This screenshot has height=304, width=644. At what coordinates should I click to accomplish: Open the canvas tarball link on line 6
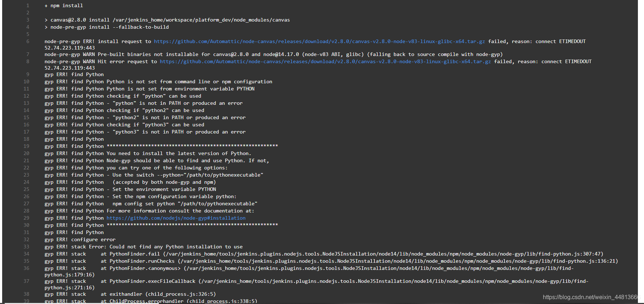[319, 41]
